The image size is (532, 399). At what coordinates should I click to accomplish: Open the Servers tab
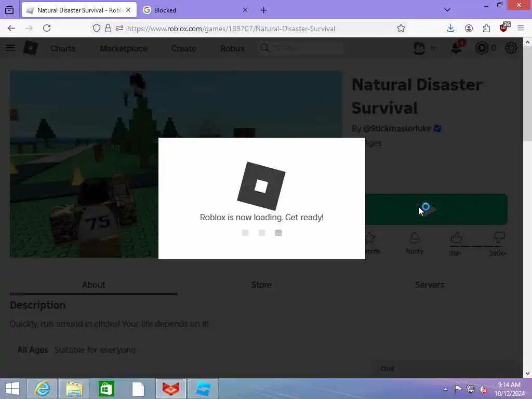click(429, 285)
